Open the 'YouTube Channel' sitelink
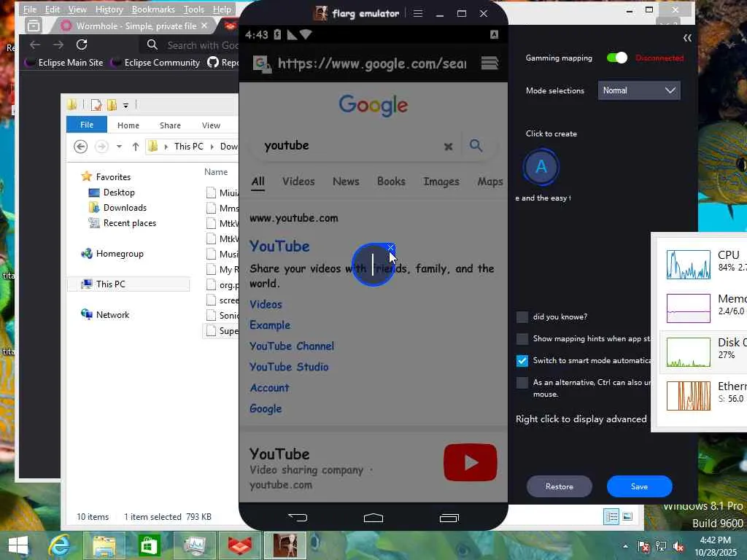The image size is (747, 560). tap(292, 346)
